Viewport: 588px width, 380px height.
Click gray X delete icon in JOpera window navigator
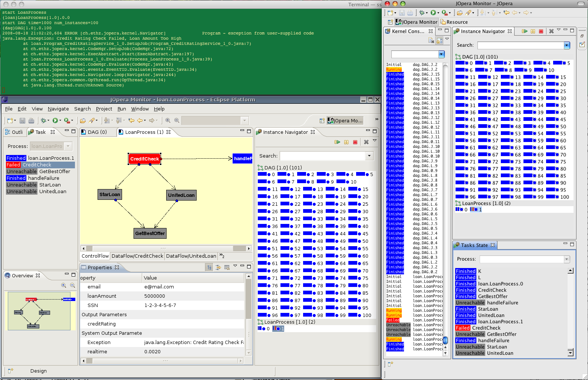[551, 31]
